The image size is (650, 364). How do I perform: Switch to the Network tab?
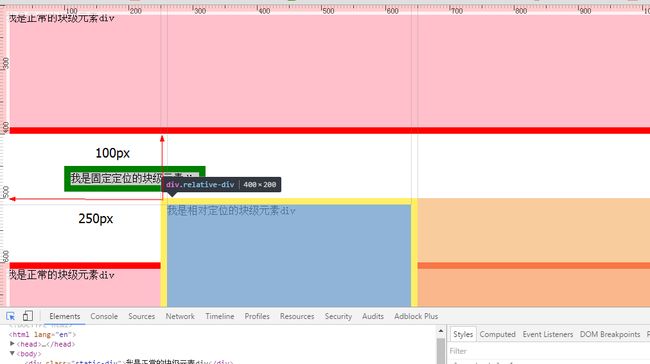[x=180, y=316]
